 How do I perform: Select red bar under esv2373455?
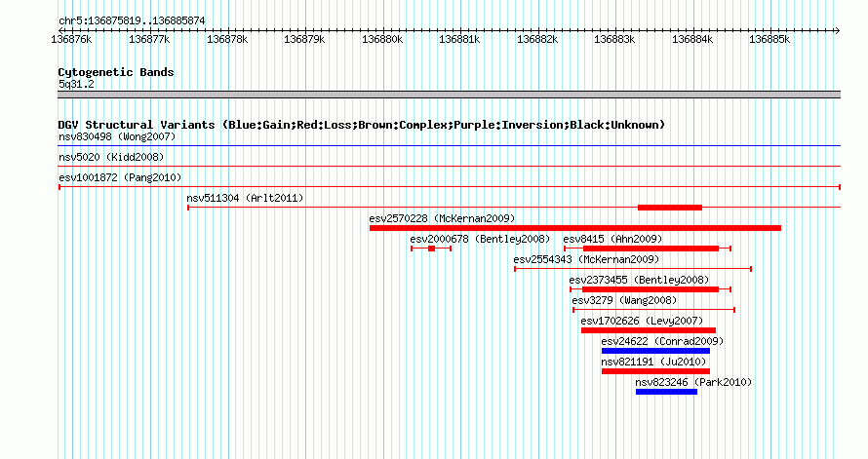651,289
